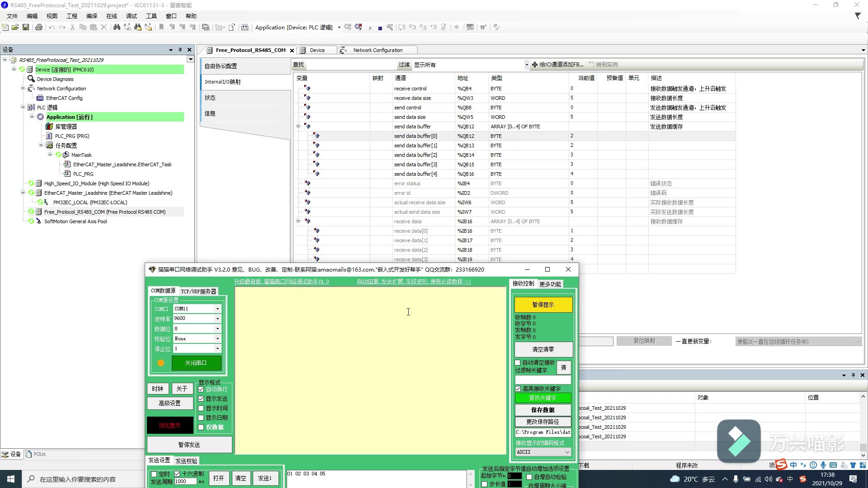Toggle the 自动换行 checkbox
This screenshot has width=868, height=488.
coord(201,389)
